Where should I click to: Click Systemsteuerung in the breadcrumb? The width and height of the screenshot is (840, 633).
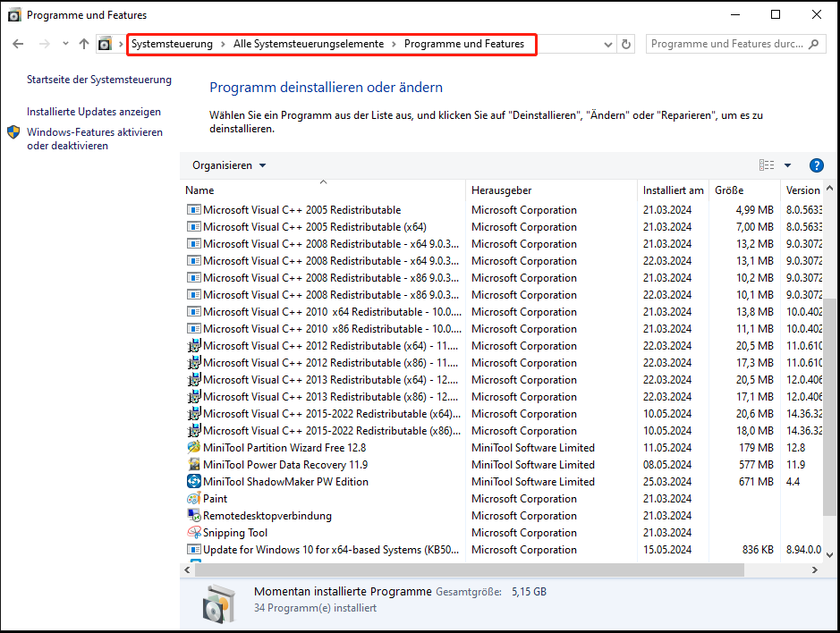coord(172,44)
